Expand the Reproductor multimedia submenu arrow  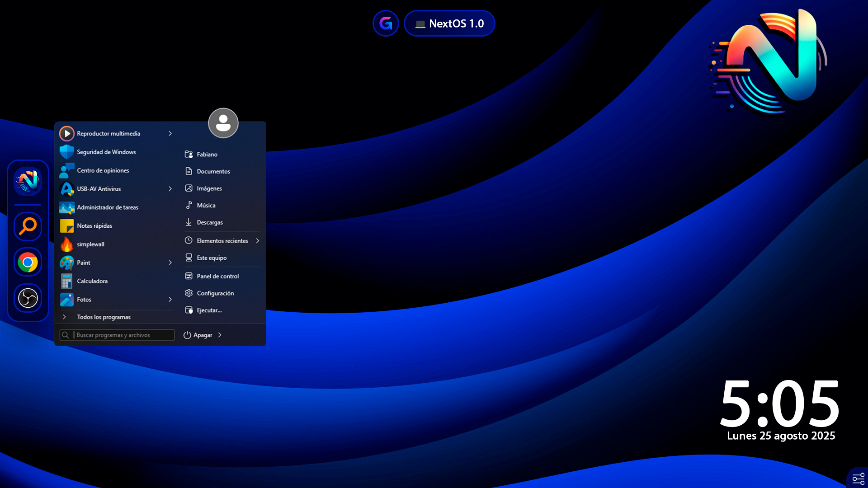pos(170,134)
